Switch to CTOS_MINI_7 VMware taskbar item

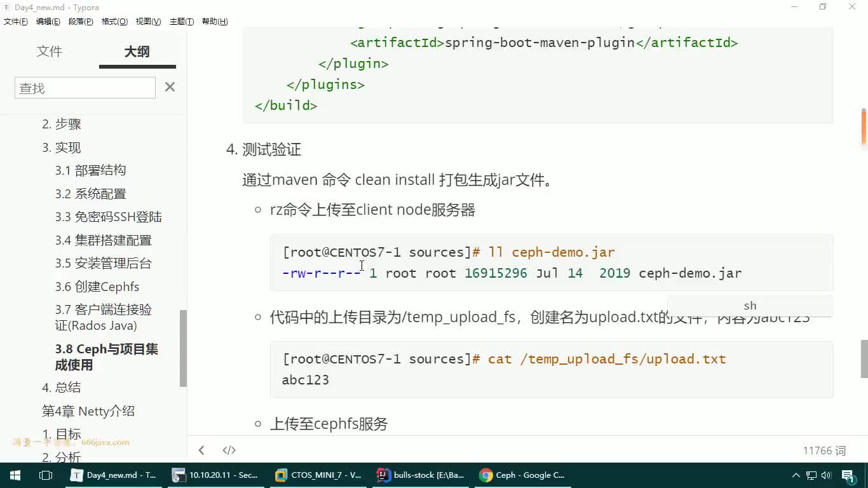318,475
